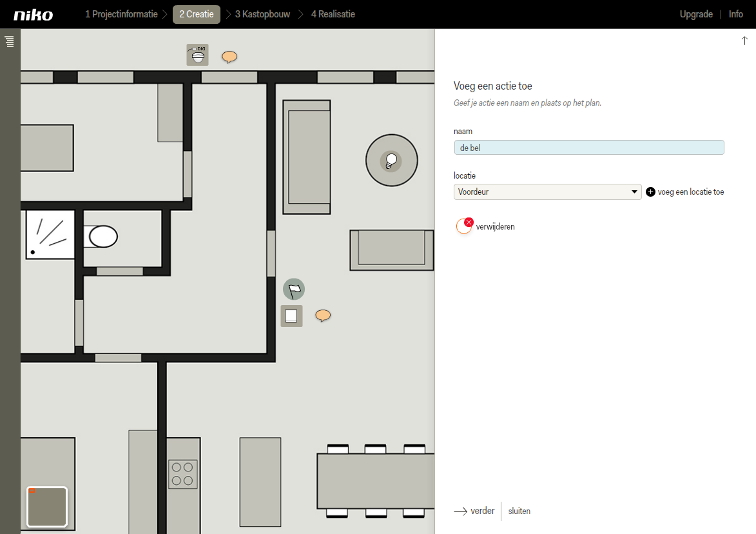756x534 pixels.
Task: Click sluiten to close the panel
Action: point(519,511)
